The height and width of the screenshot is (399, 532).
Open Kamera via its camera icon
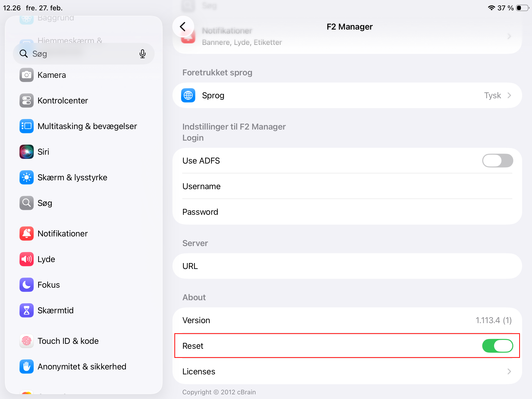tap(27, 75)
